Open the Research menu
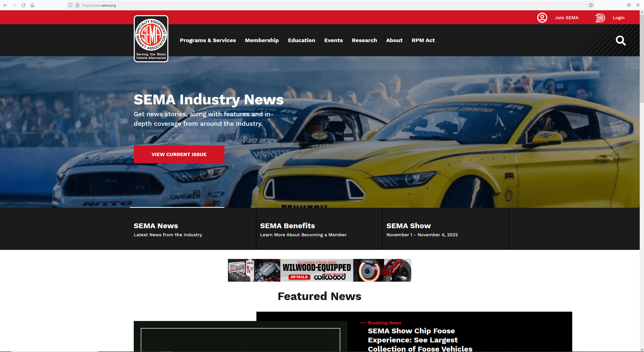Image resolution: width=644 pixels, height=352 pixels. 364,40
